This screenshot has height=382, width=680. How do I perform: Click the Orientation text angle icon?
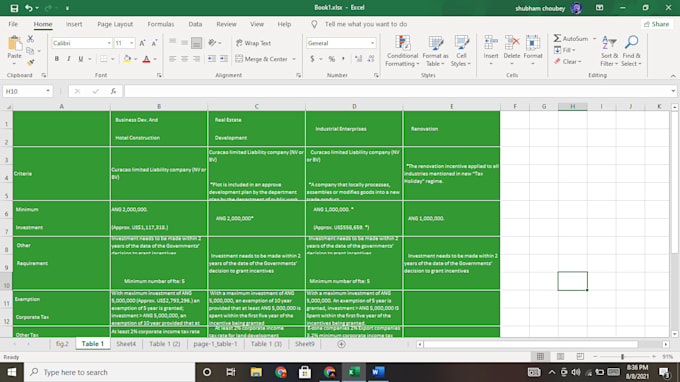tap(212, 43)
